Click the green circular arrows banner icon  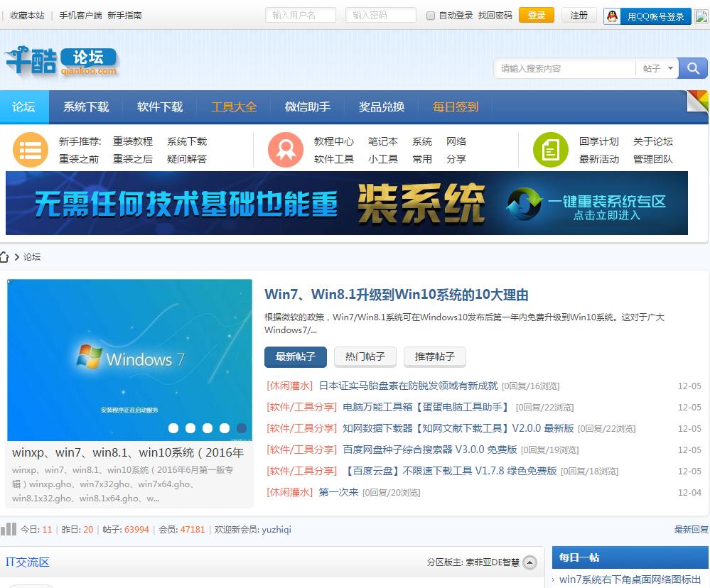[x=525, y=204]
